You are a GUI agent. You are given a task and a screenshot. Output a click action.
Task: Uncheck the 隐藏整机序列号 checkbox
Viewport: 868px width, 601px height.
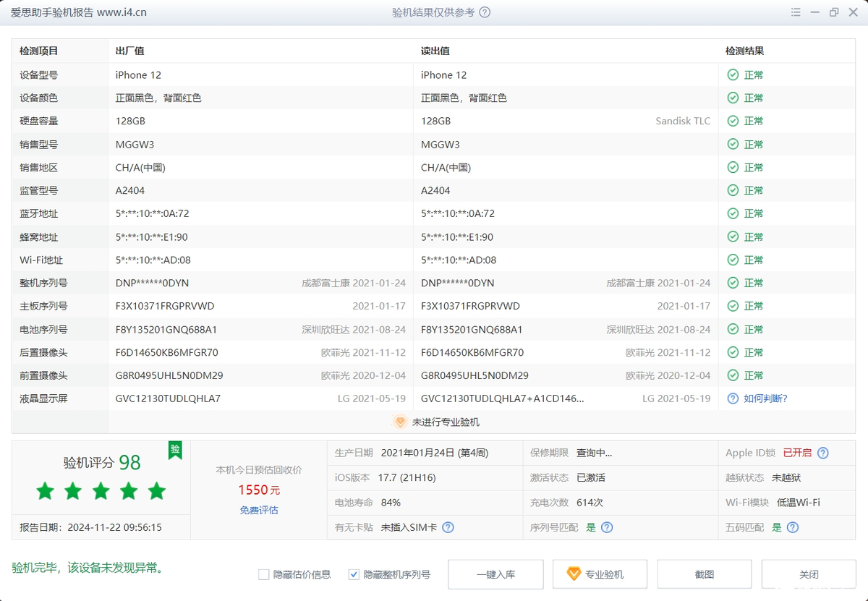point(354,574)
